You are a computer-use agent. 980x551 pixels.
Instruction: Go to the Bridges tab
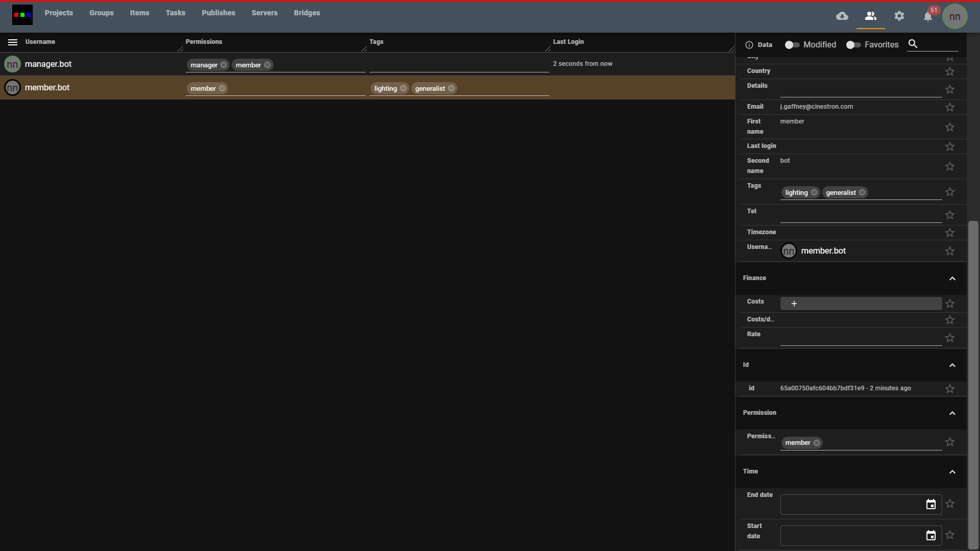(307, 13)
